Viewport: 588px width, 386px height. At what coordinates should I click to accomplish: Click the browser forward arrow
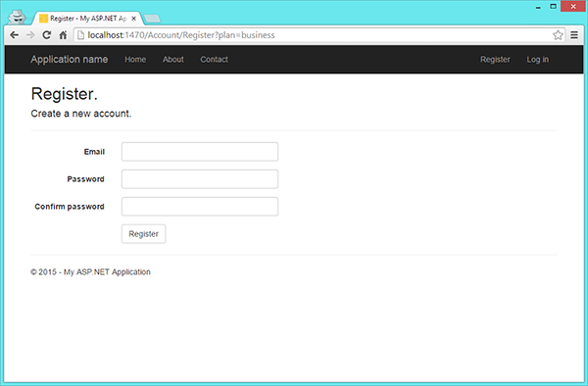(x=30, y=35)
